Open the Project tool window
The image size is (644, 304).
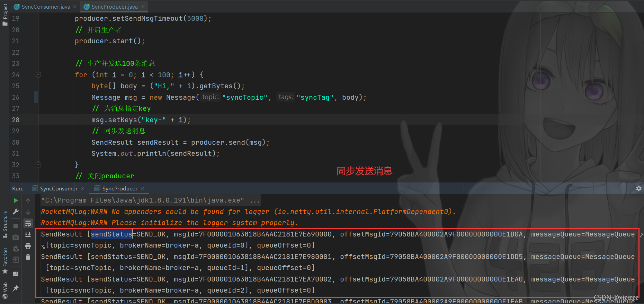click(x=5, y=14)
